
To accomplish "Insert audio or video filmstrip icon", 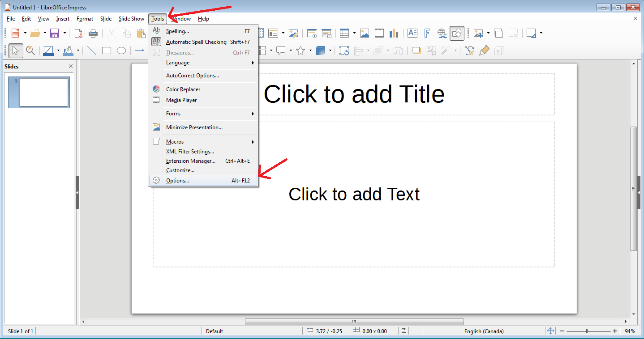I will pos(379,33).
